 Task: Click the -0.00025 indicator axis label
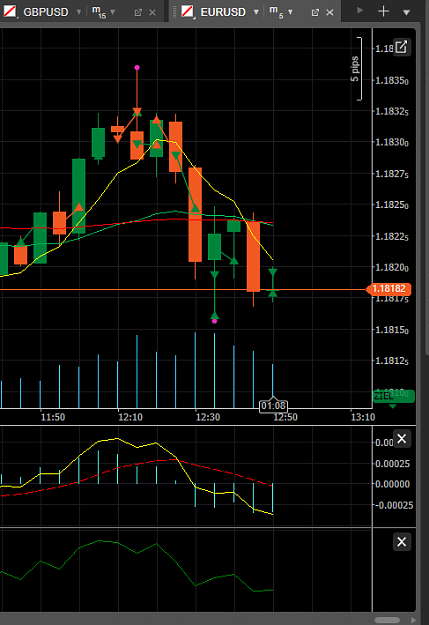coord(394,505)
